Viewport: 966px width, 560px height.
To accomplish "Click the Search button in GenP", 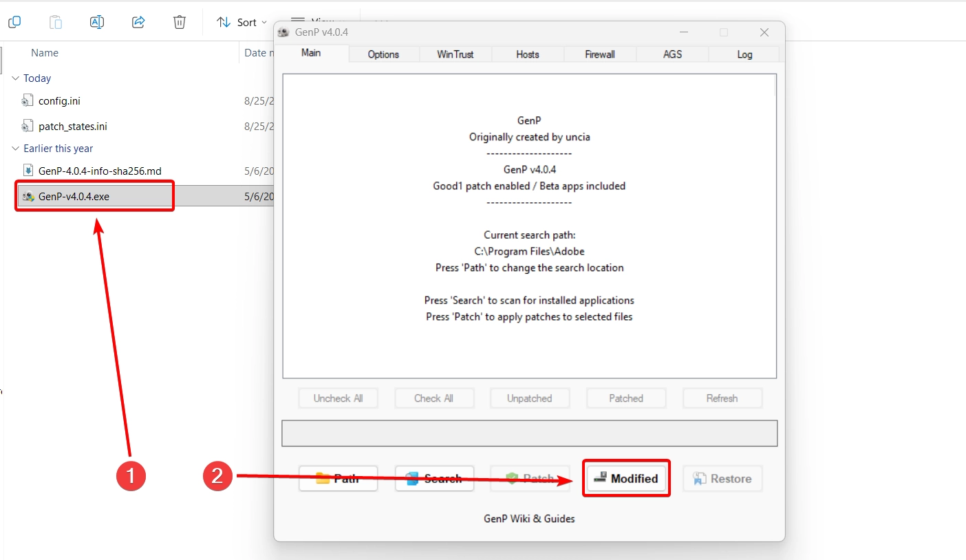I will pos(434,479).
